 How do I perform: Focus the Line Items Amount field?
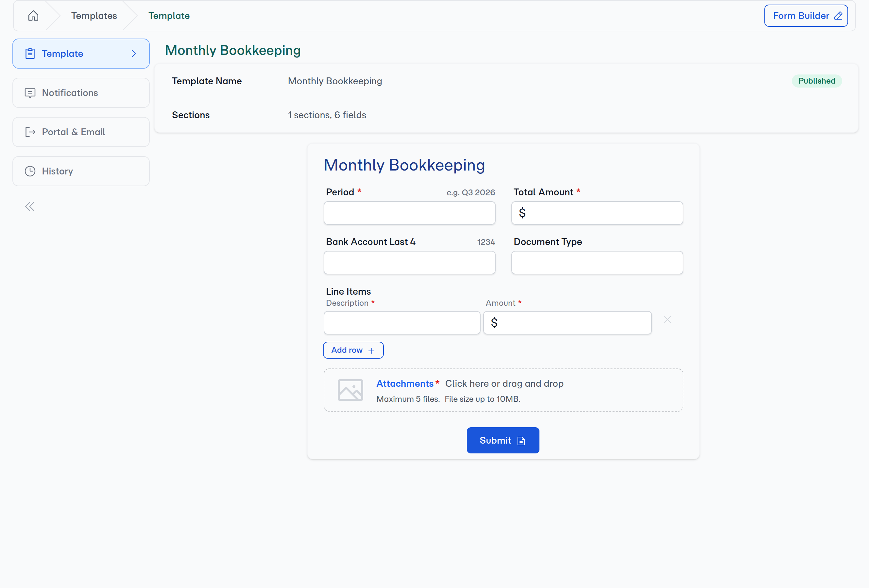tap(567, 322)
